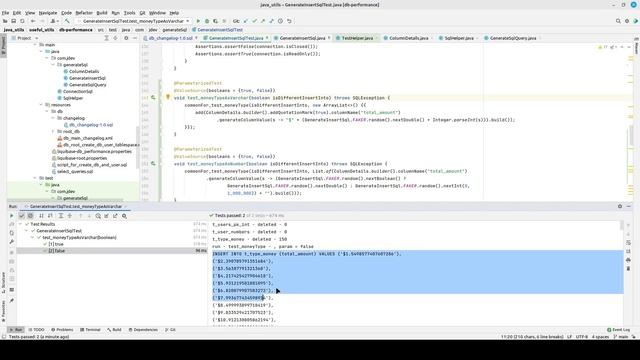
Task: Open Run panel settings gear
Action: [x=620, y=207]
